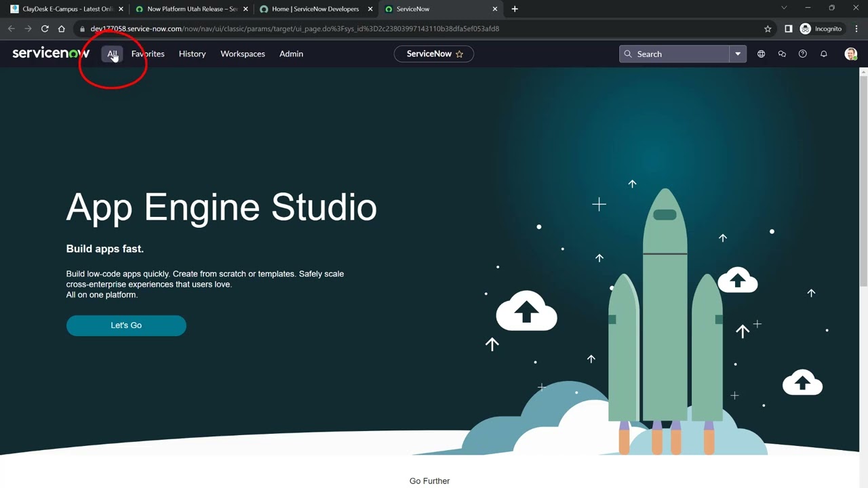The image size is (868, 488).
Task: Open the Help question mark icon
Action: coord(803,54)
